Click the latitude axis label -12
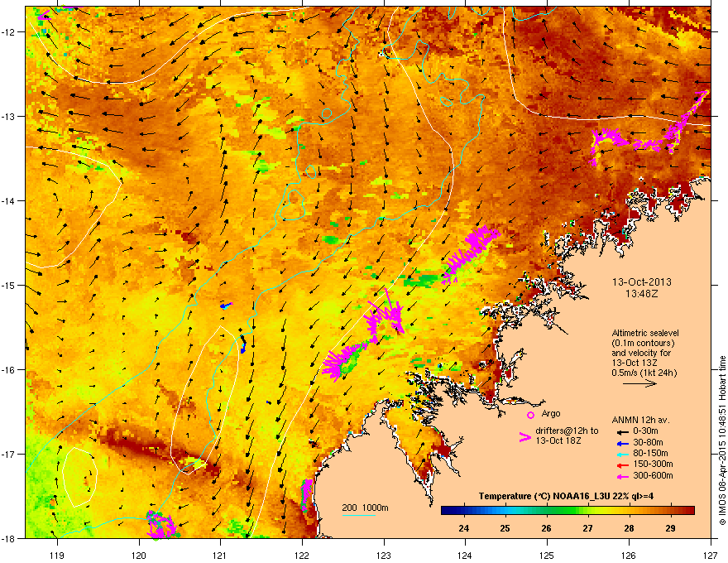Screen dimensions: 728x563 click(x=9, y=31)
